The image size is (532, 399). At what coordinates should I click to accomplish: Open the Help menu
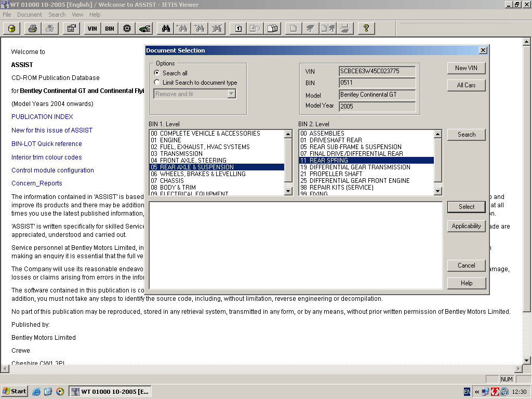coord(95,15)
